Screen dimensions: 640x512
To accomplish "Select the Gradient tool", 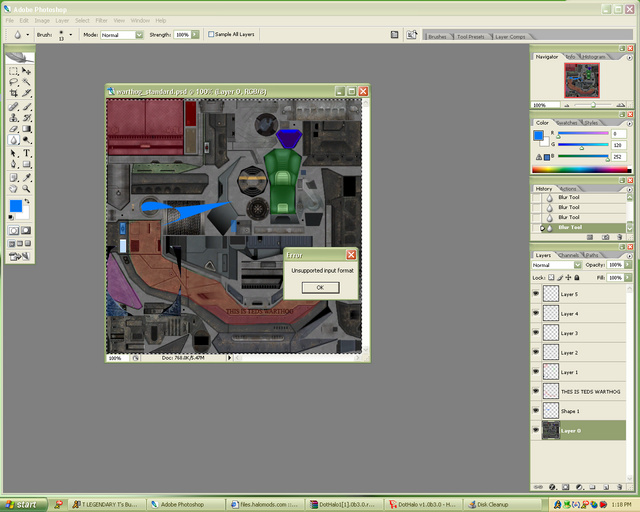I will [26, 129].
